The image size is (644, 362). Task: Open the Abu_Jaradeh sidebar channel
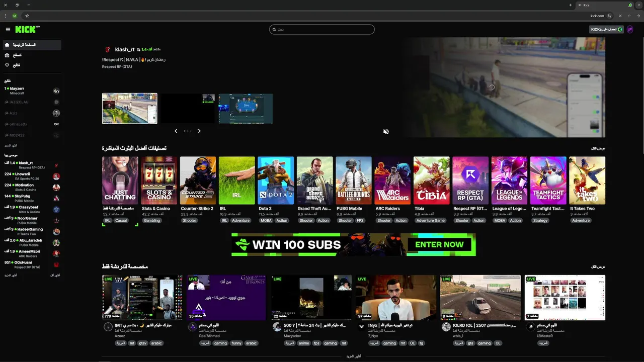point(32,242)
